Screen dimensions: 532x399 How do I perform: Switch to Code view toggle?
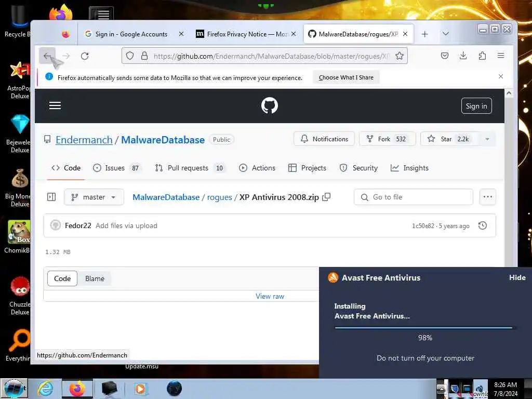click(62, 278)
